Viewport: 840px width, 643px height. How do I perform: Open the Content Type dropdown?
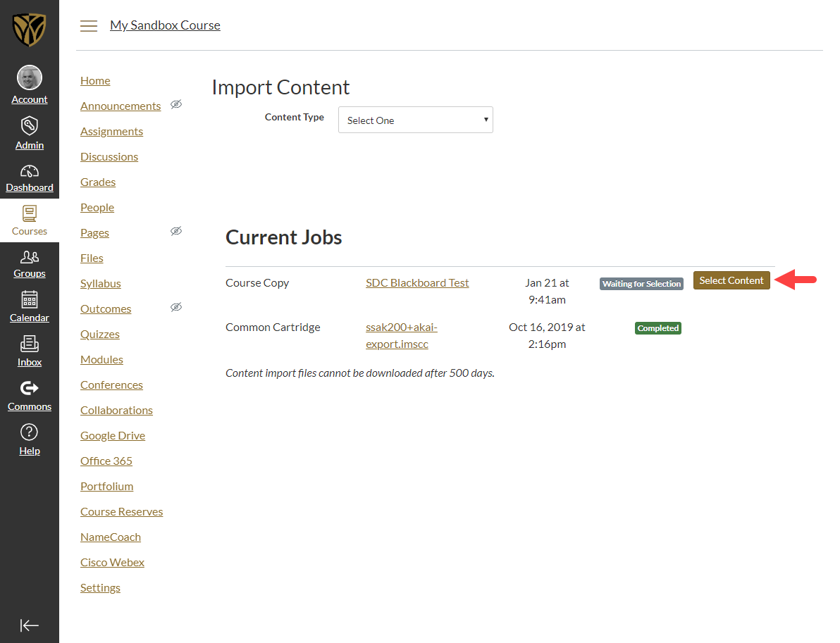[415, 120]
